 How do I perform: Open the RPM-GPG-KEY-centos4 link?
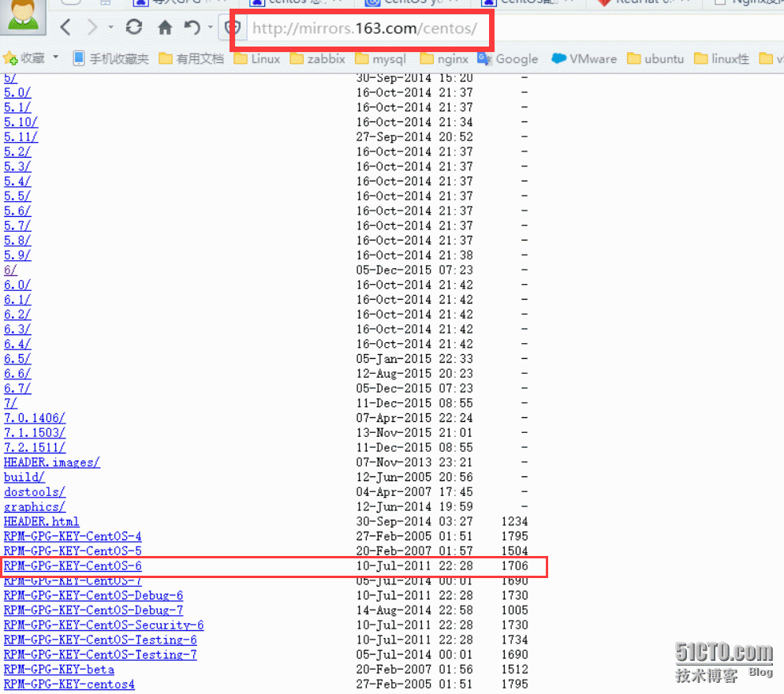(x=69, y=684)
